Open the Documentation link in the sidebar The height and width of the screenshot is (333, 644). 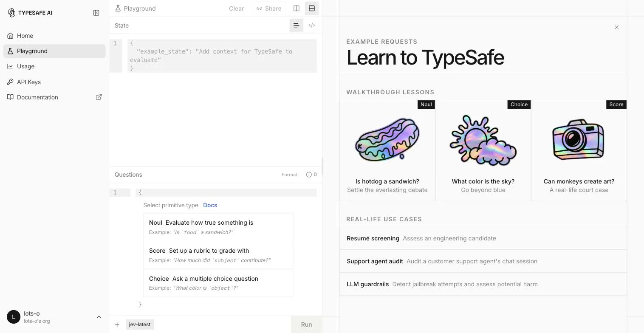pos(54,97)
